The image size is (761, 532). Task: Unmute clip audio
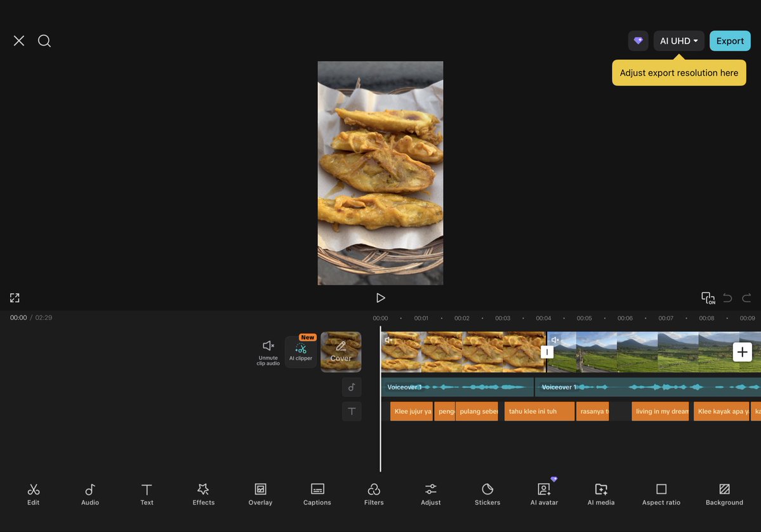point(268,352)
